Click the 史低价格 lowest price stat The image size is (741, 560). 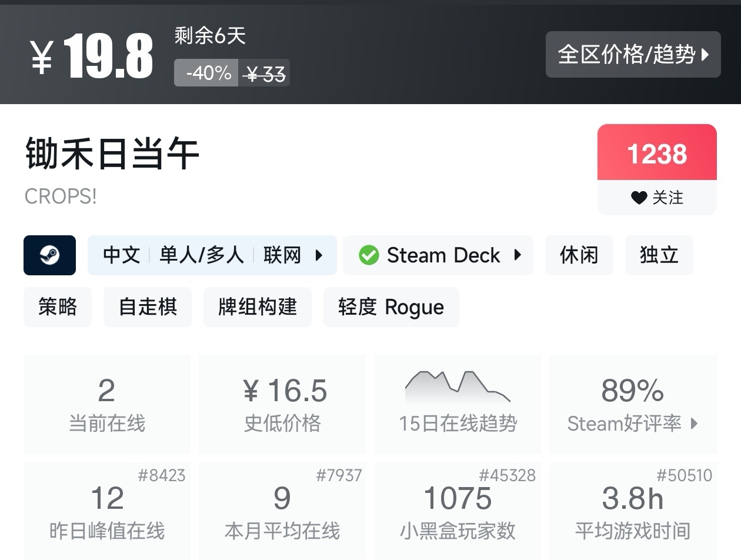[282, 404]
